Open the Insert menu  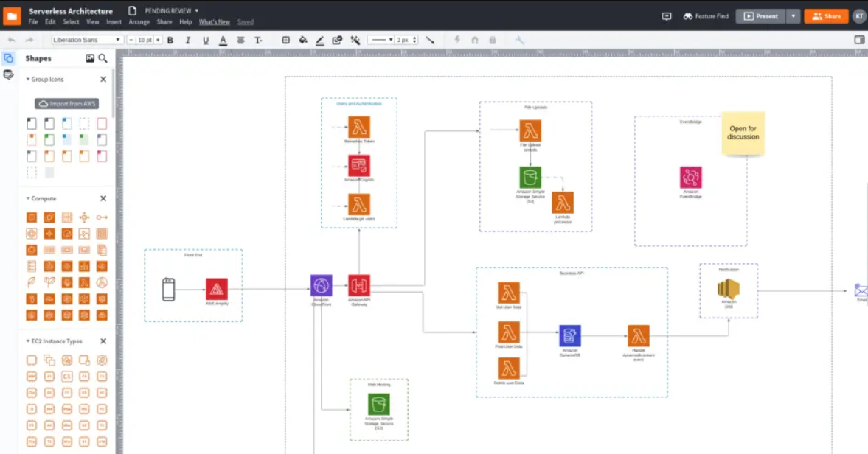point(114,22)
